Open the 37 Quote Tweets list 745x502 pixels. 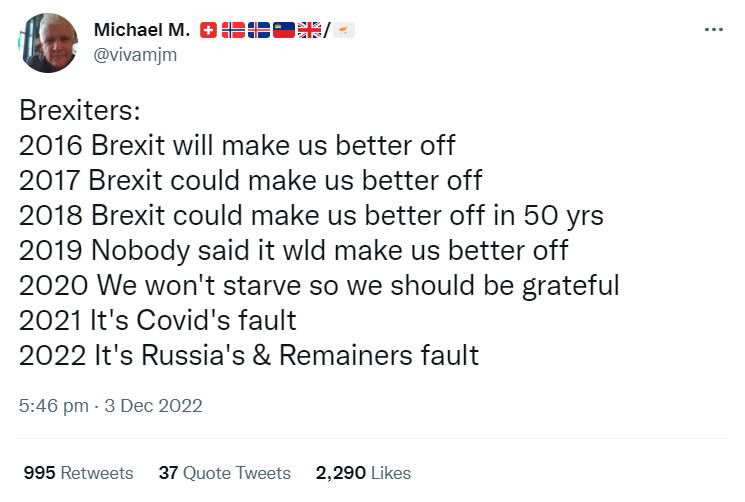[x=224, y=472]
